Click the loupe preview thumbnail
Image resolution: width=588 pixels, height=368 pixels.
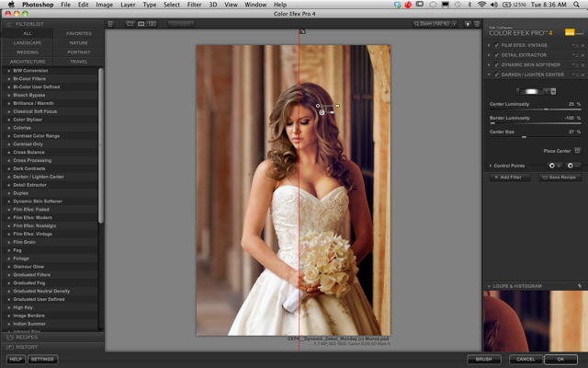click(x=535, y=321)
